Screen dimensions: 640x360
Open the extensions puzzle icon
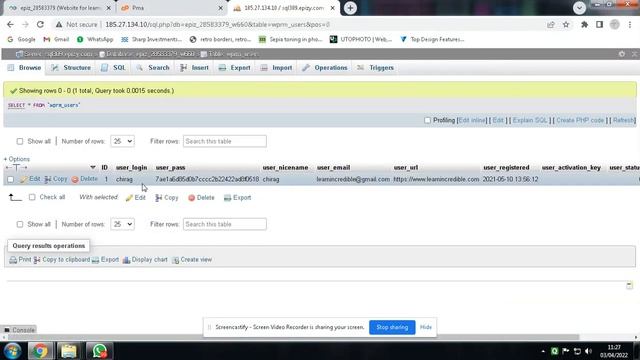(584, 24)
